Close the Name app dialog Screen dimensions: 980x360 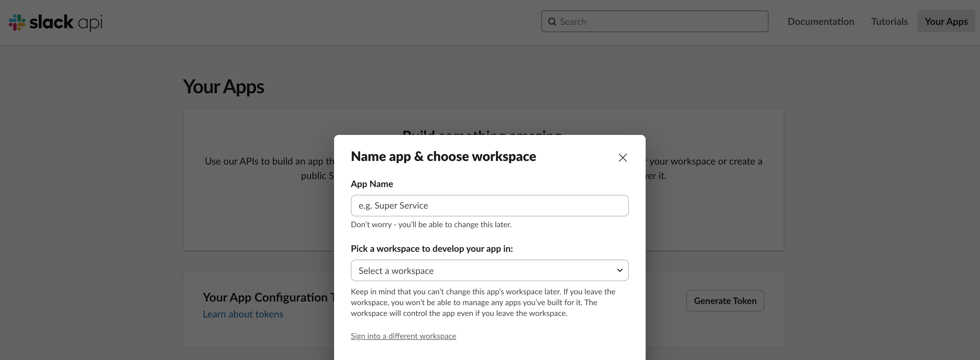coord(622,158)
